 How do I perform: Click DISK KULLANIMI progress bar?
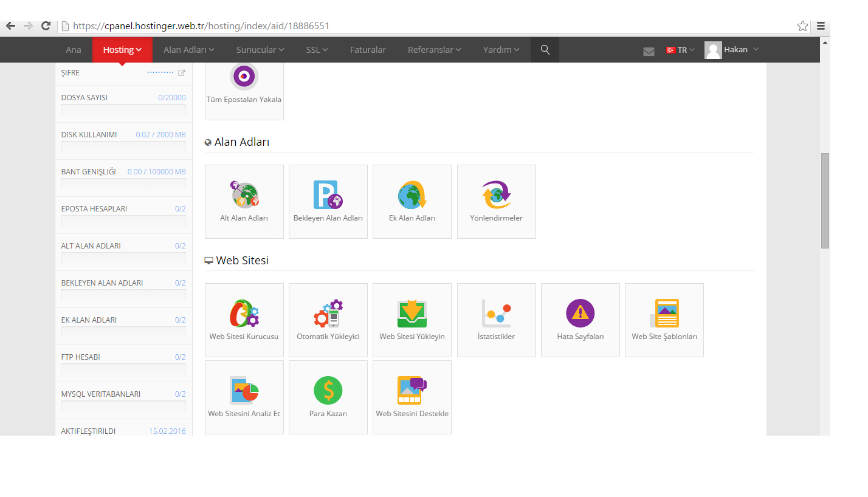tap(123, 147)
